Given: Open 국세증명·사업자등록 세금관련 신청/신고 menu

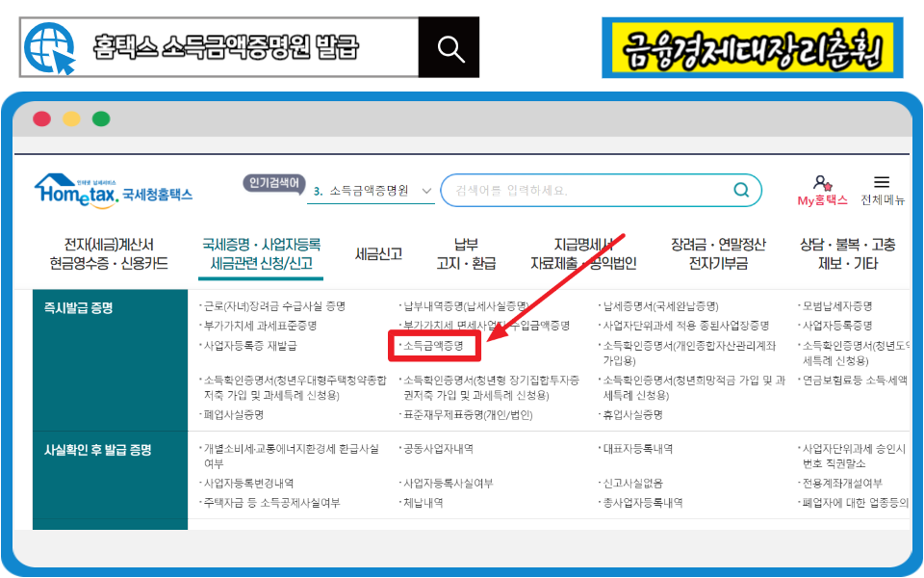Looking at the screenshot, I should pyautogui.click(x=262, y=254).
